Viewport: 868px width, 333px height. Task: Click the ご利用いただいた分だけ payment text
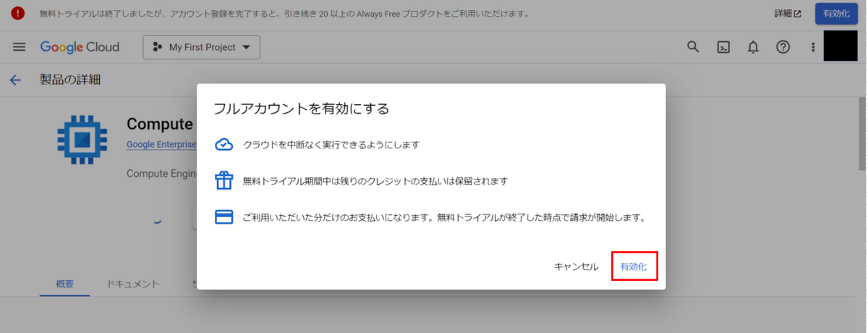coord(444,217)
